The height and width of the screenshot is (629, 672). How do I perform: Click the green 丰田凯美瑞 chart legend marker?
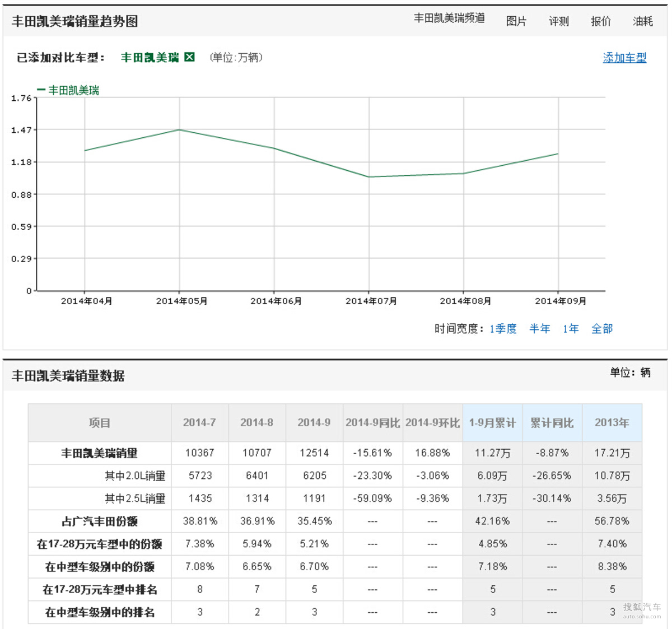pos(41,90)
